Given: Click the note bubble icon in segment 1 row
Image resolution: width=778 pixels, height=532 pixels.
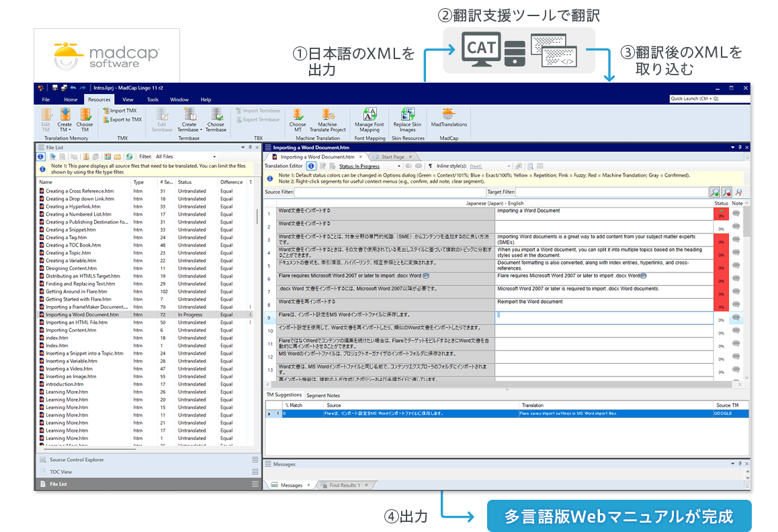Looking at the screenshot, I should point(736,214).
